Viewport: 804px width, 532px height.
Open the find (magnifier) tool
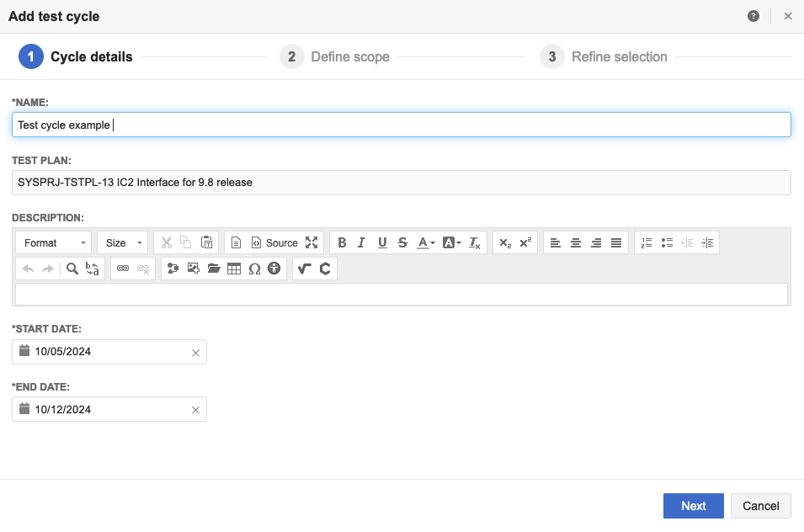pyautogui.click(x=72, y=269)
